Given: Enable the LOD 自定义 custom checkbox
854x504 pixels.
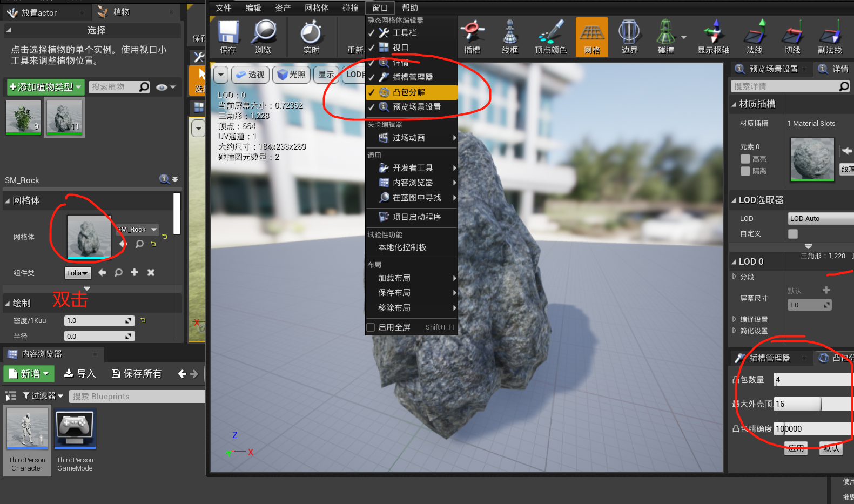Looking at the screenshot, I should pos(793,234).
